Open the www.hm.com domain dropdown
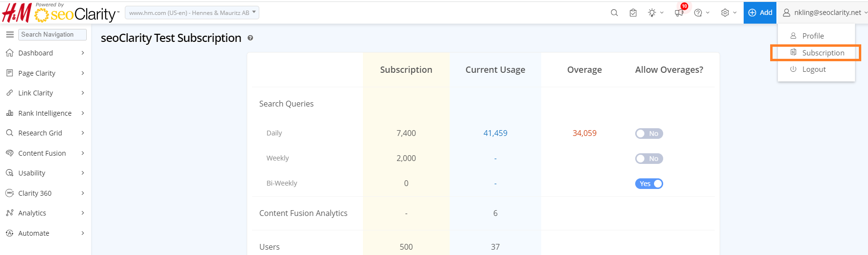The width and height of the screenshot is (868, 255). tap(192, 13)
